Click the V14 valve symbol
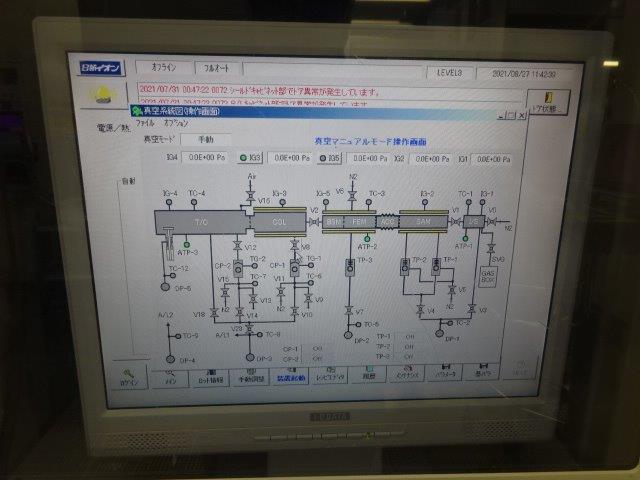This screenshot has width=640, height=480. click(240, 313)
